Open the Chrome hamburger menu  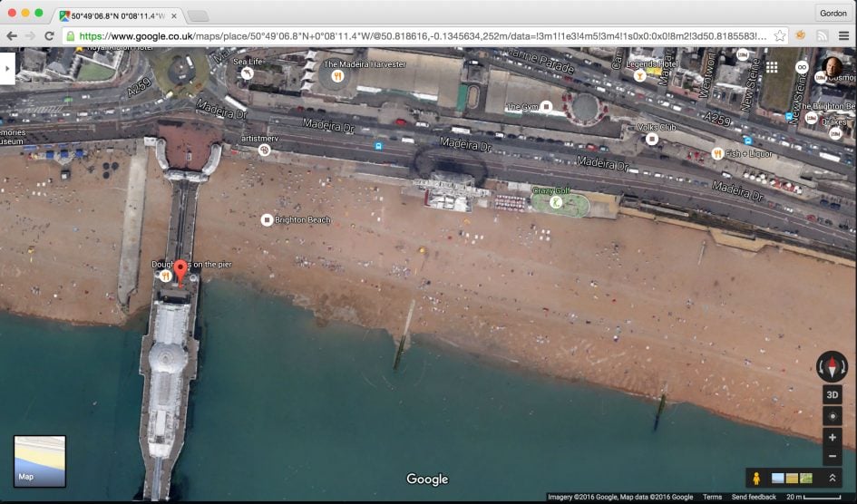[844, 36]
